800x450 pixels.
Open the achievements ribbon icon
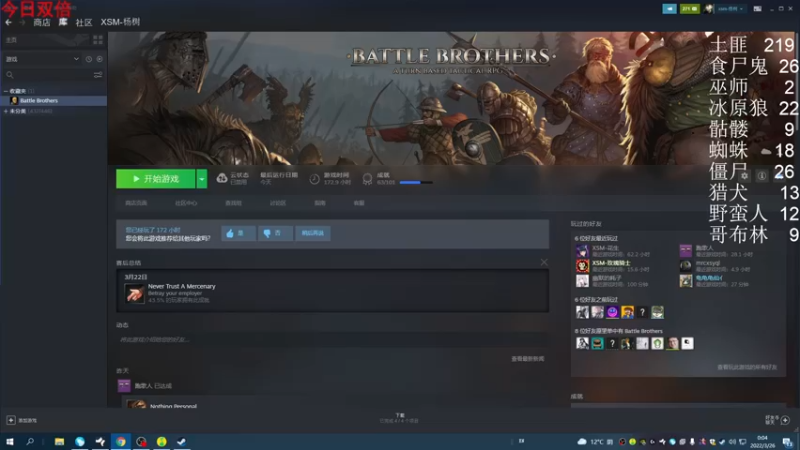367,179
